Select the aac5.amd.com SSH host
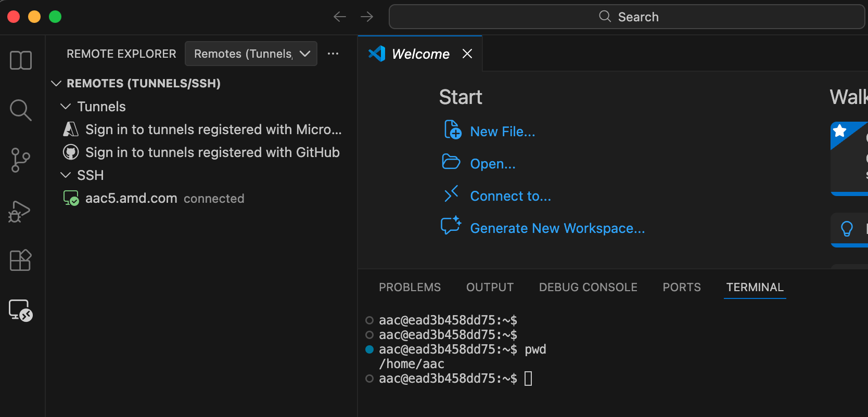This screenshot has width=868, height=417. pos(131,199)
